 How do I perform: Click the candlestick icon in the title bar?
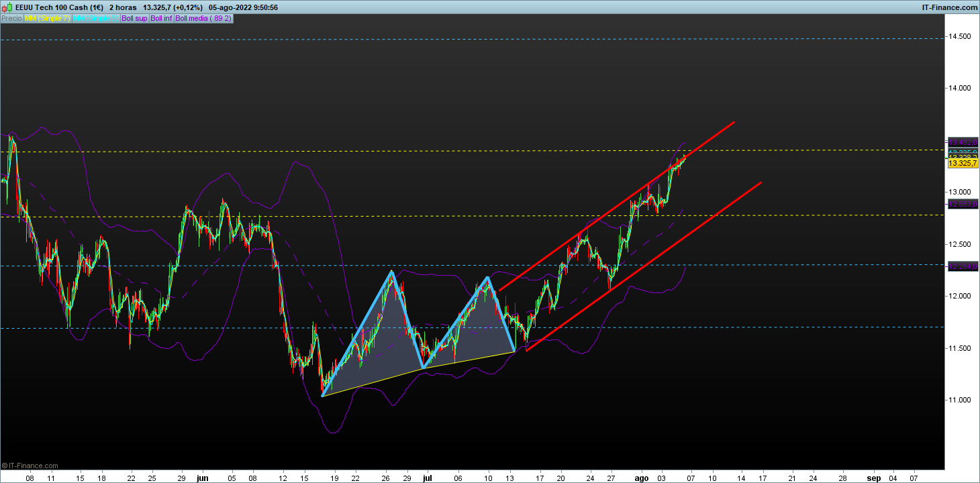click(6, 7)
